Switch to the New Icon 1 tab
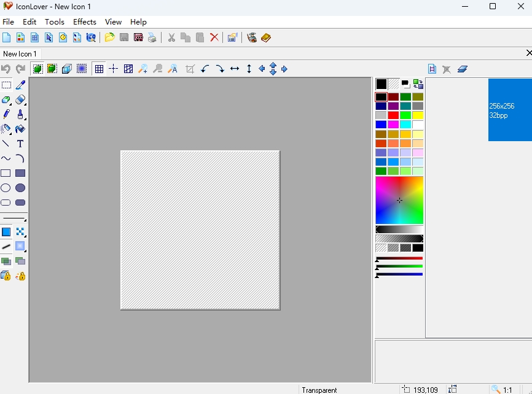The height and width of the screenshot is (394, 532). pyautogui.click(x=20, y=54)
